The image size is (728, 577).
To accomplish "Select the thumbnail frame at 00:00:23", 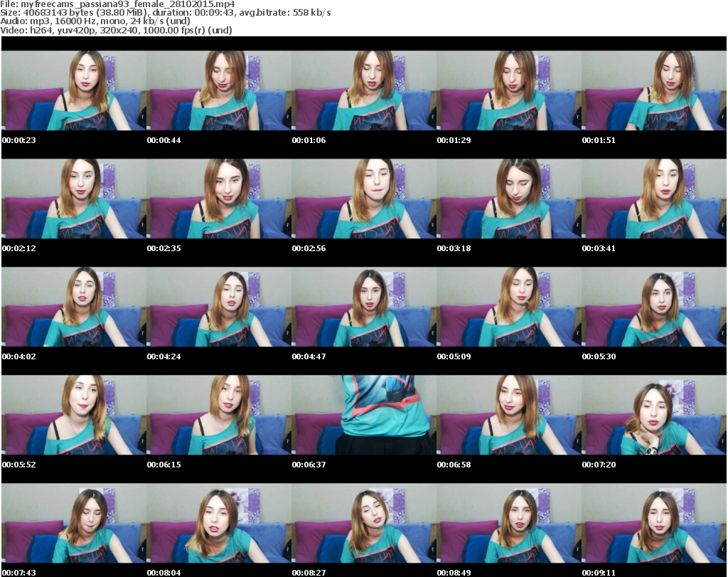I will (x=74, y=90).
